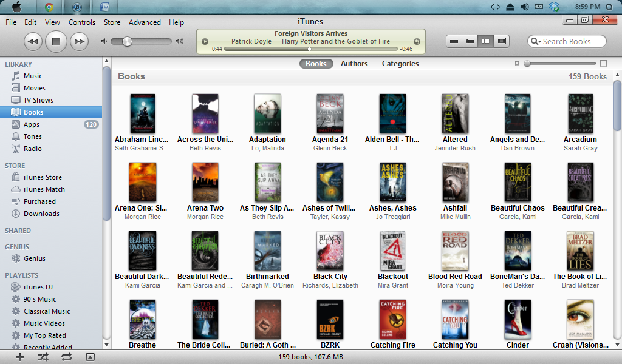Switch to song list view
The width and height of the screenshot is (622, 364).
[454, 41]
